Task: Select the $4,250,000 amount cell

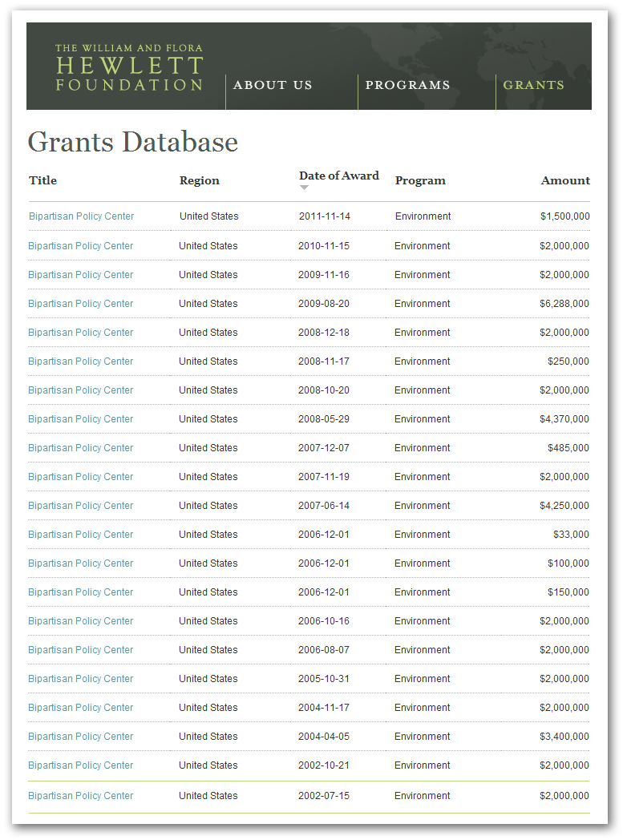Action: point(564,507)
